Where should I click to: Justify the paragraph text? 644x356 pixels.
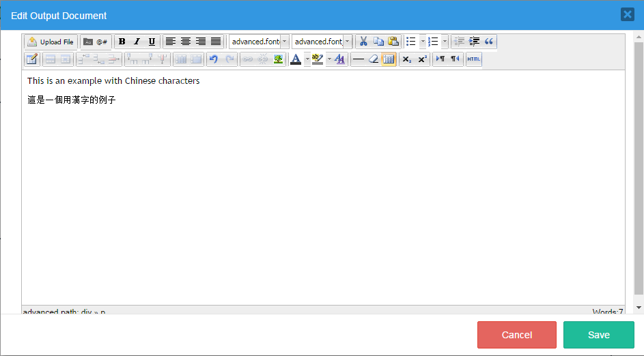216,42
